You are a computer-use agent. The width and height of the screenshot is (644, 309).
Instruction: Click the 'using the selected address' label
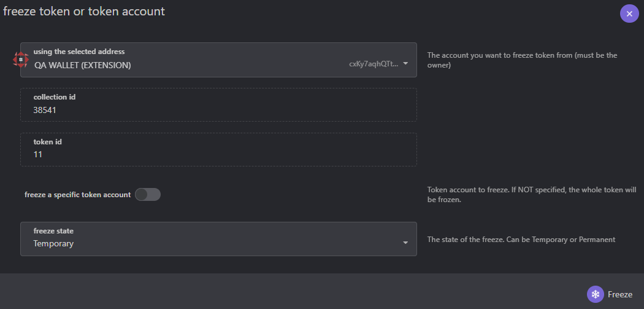coord(79,52)
